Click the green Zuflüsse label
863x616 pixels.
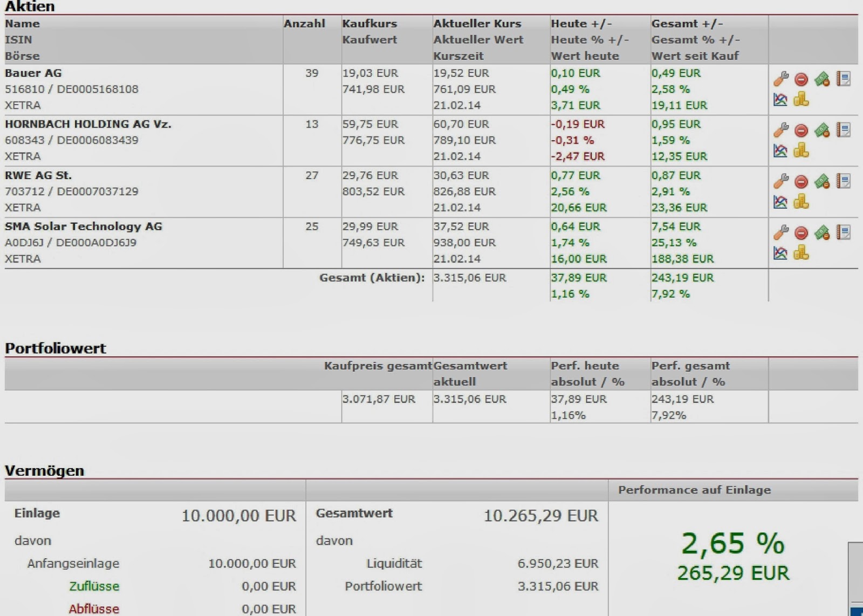[x=94, y=586]
